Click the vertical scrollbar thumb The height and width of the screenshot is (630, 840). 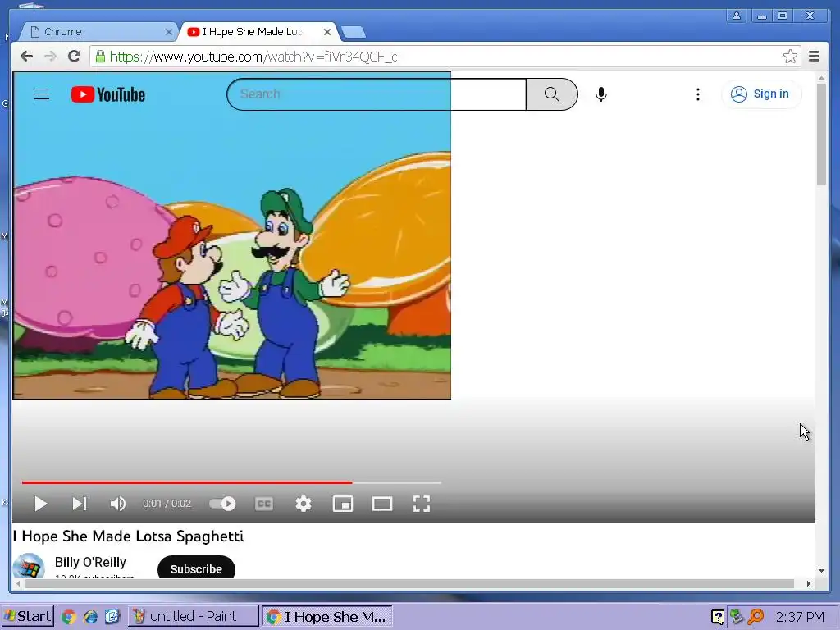(821, 134)
